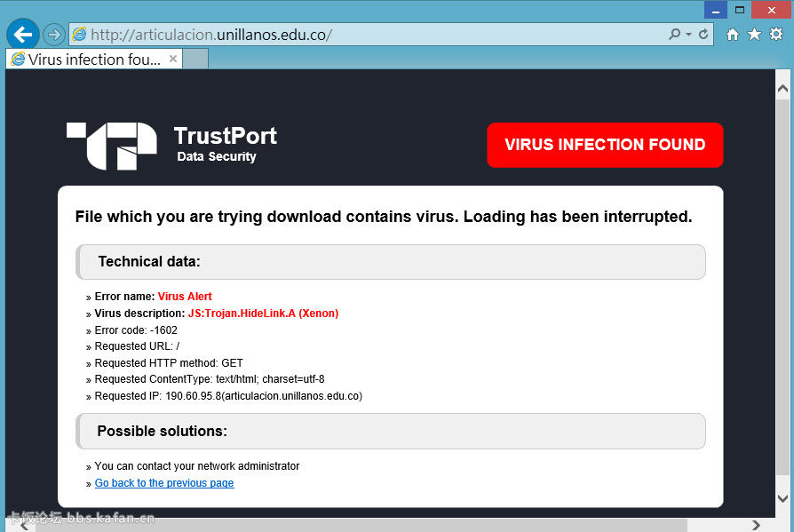Refresh the page with the reload icon
The width and height of the screenshot is (794, 532).
(x=703, y=35)
